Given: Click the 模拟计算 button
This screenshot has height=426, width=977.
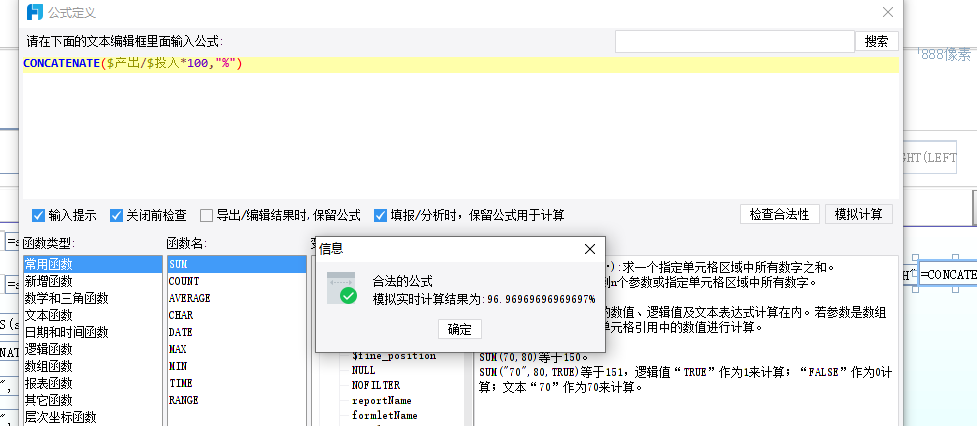Looking at the screenshot, I should click(859, 214).
